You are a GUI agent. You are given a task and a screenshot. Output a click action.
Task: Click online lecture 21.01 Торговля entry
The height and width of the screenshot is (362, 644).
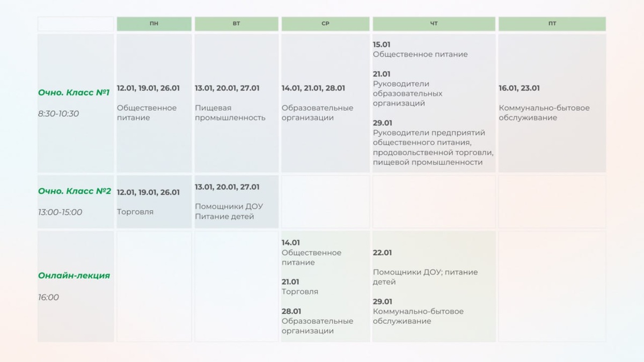point(300,287)
